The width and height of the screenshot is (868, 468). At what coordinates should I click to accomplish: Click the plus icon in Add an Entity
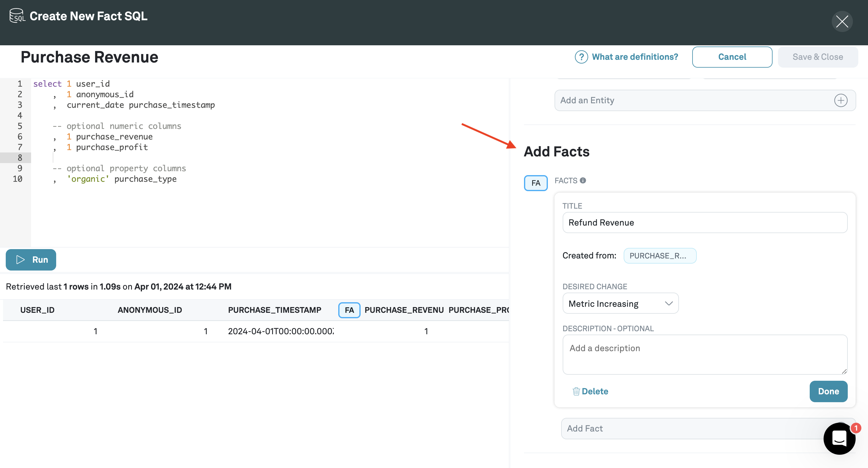[x=841, y=101]
